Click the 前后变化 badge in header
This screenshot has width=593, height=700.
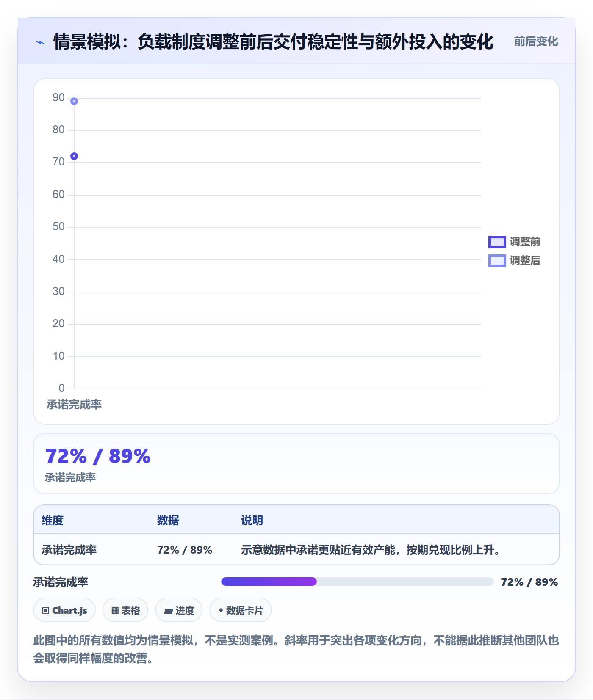[x=536, y=41]
